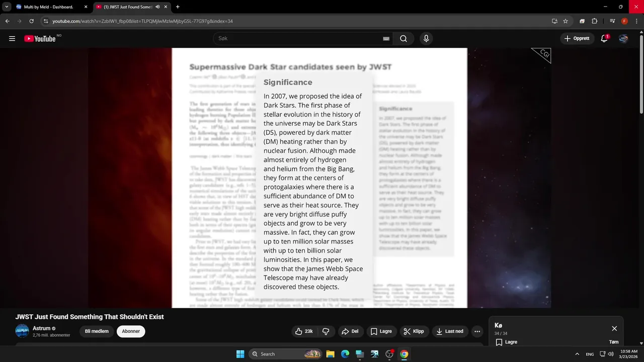
Task: Open the Astrum channel avatar
Action: (x=22, y=331)
